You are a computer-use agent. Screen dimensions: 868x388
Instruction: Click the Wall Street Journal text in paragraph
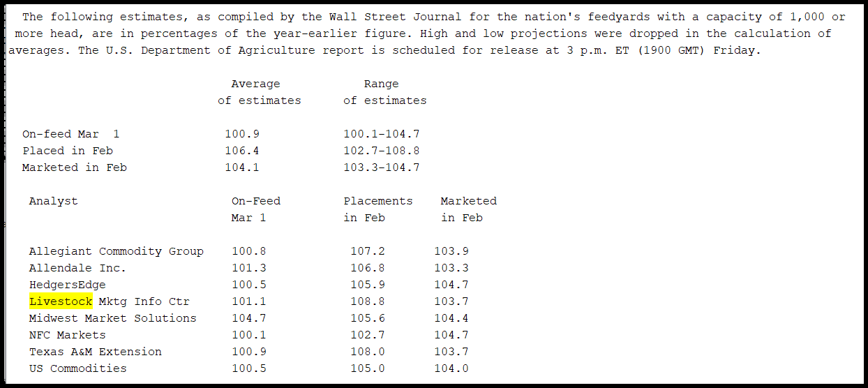coord(396,17)
